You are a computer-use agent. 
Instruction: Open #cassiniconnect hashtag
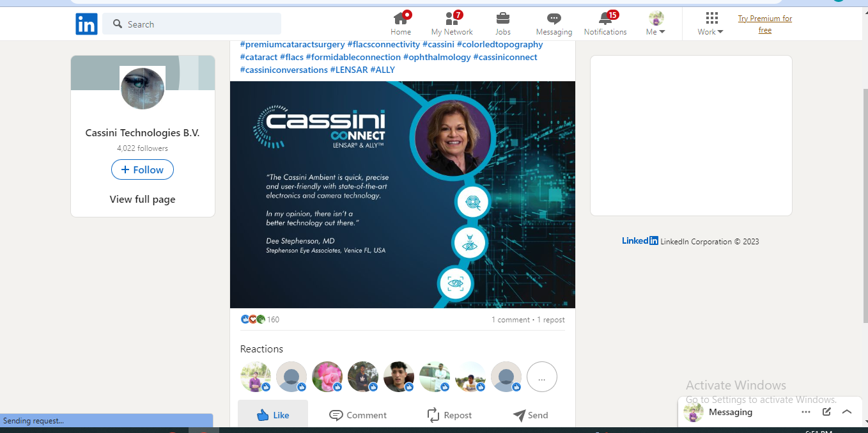tap(505, 57)
